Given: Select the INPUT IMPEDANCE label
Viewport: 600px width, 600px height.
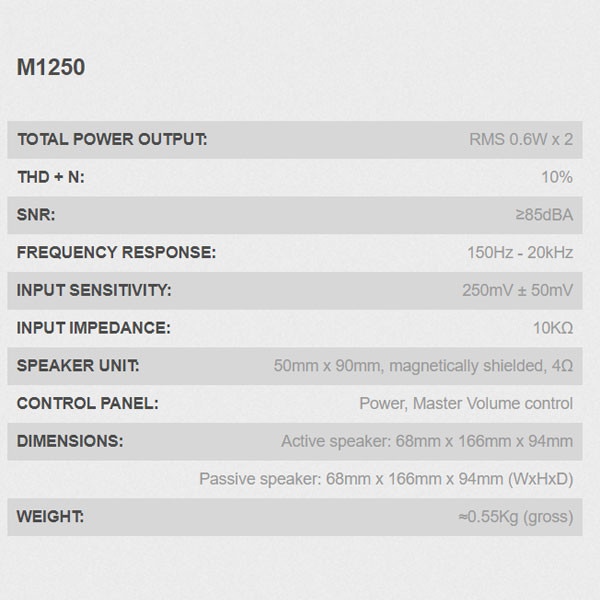Looking at the screenshot, I should 94,328.
